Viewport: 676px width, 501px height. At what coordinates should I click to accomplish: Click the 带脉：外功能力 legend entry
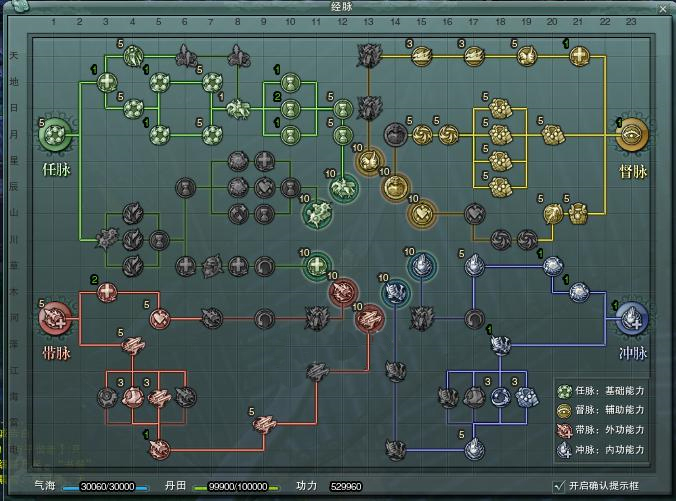(600, 431)
